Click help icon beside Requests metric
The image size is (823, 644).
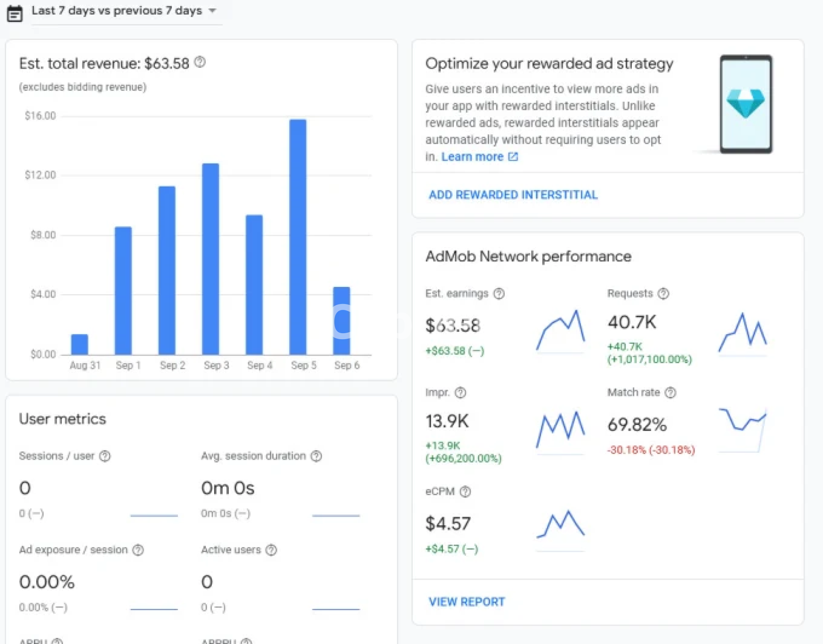(x=664, y=294)
